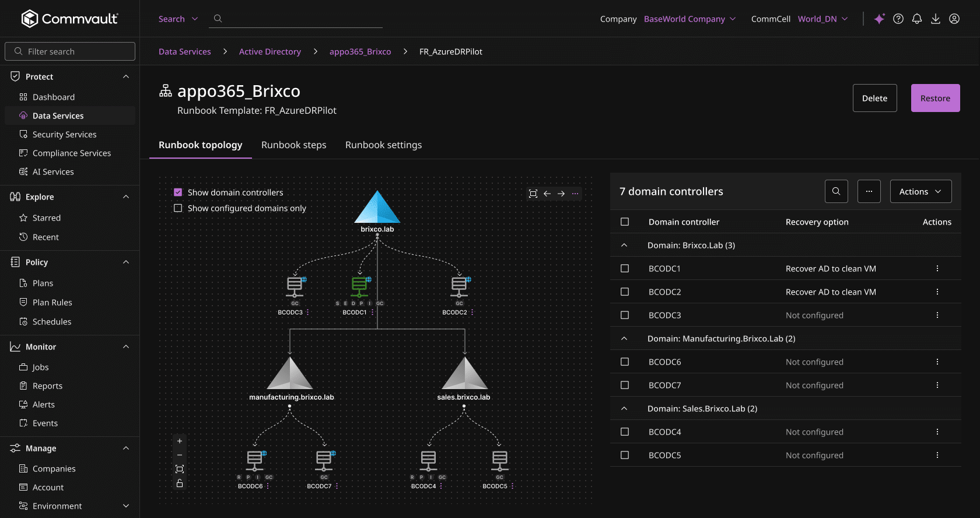Click the AI assistant sparkle icon
The width and height of the screenshot is (980, 518).
coord(879,19)
